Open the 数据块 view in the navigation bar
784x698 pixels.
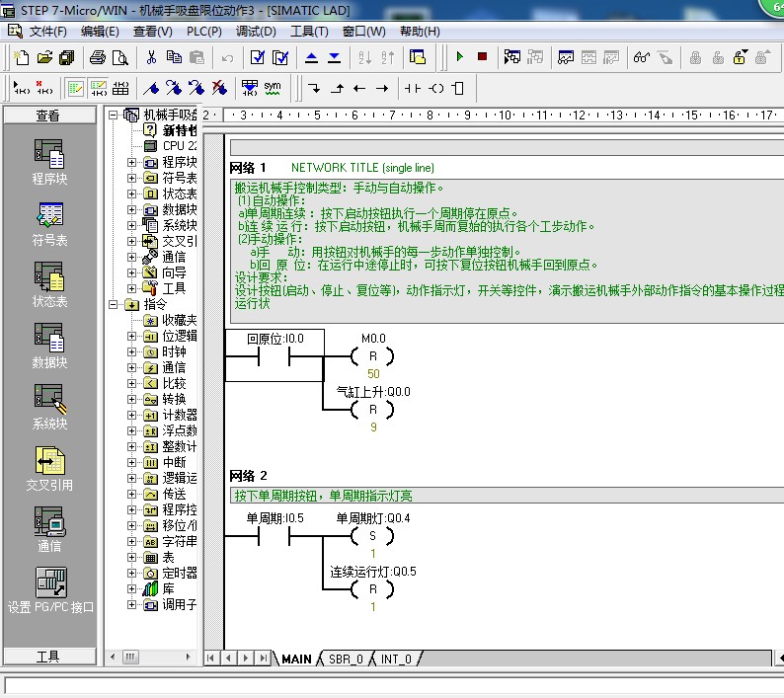pyautogui.click(x=49, y=346)
